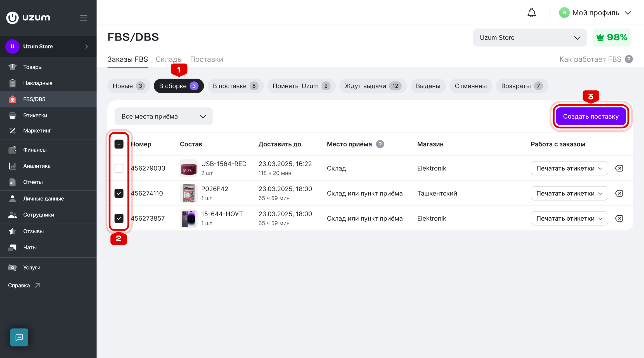This screenshot has width=644, height=358.
Task: Open Печатать этикетки dropdown for order 456274110
Action: pos(569,193)
